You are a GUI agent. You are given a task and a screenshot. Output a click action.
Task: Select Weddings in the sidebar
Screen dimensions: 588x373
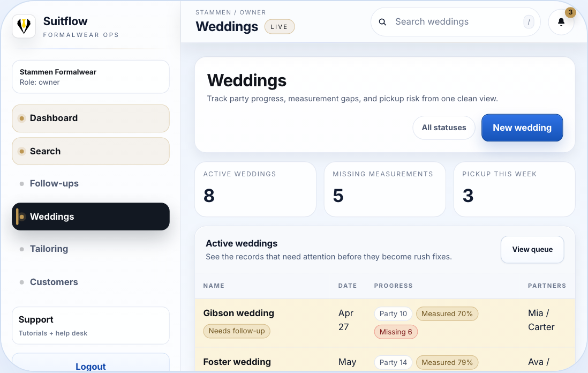point(91,217)
